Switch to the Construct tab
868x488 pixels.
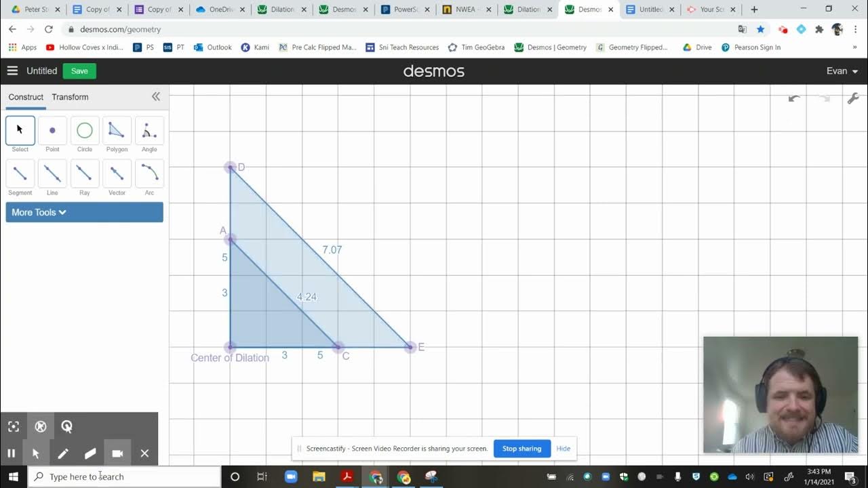pyautogui.click(x=26, y=97)
